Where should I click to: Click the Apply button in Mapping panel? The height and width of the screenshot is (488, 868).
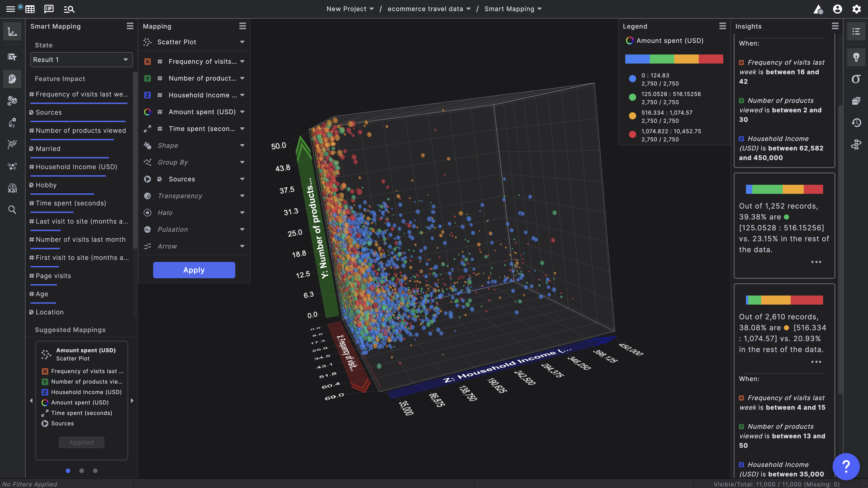point(194,270)
